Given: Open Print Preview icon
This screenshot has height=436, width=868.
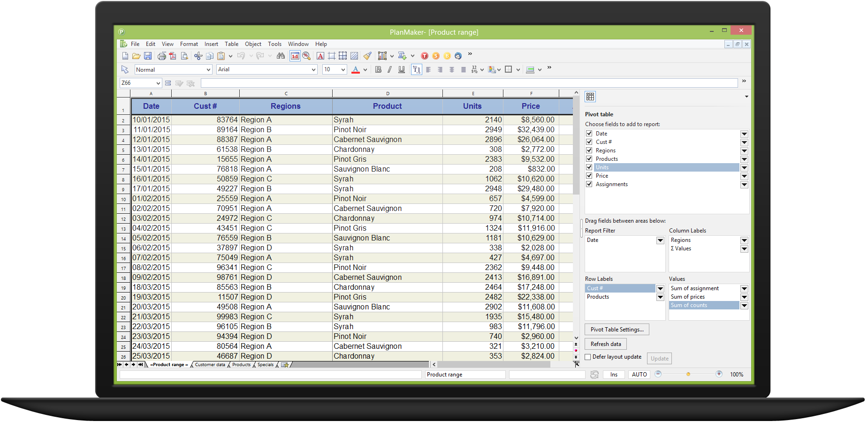Looking at the screenshot, I should pos(184,56).
